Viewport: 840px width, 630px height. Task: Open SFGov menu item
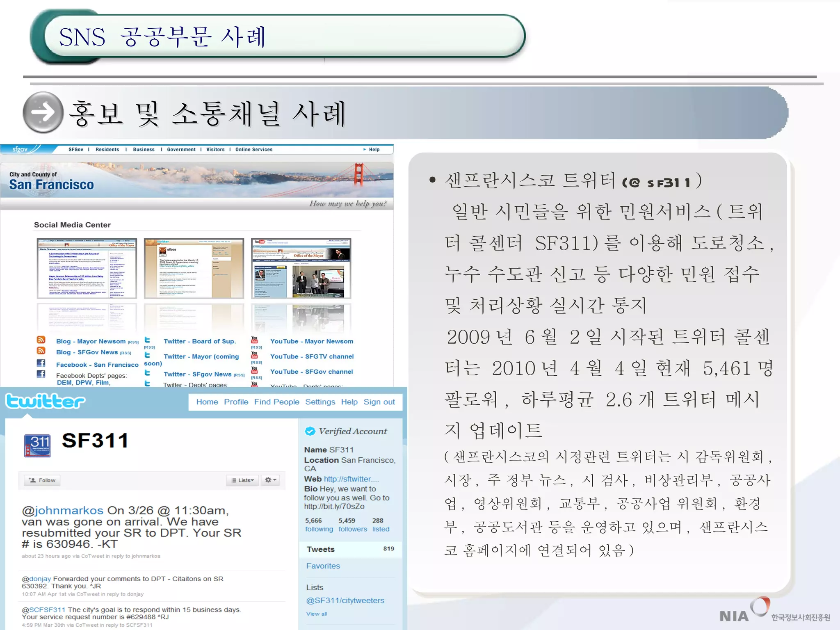click(76, 150)
